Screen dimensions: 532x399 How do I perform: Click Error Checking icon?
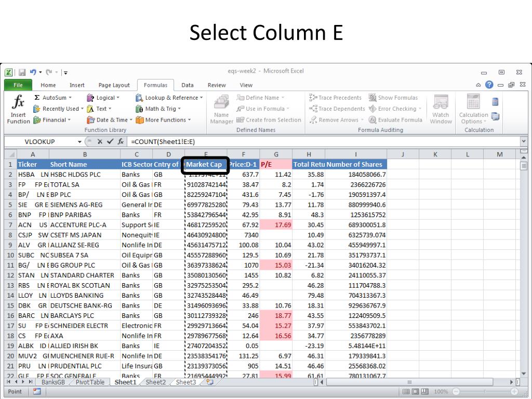[x=373, y=109]
